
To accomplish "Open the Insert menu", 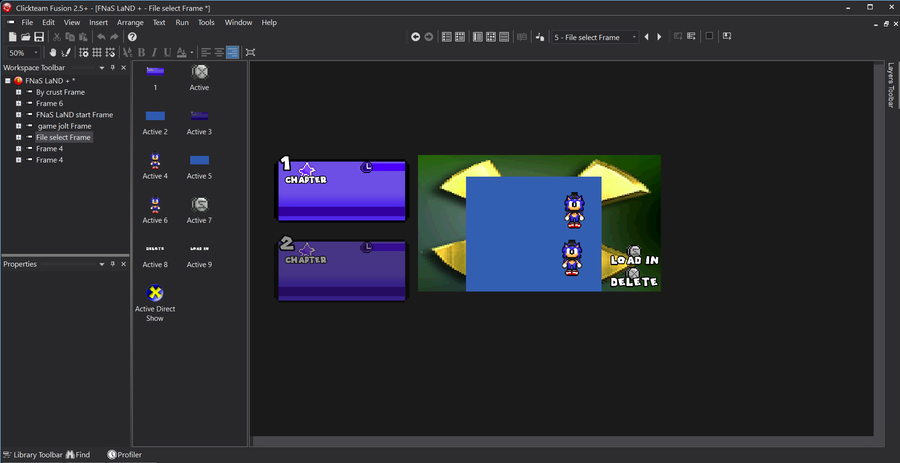I will coord(98,22).
